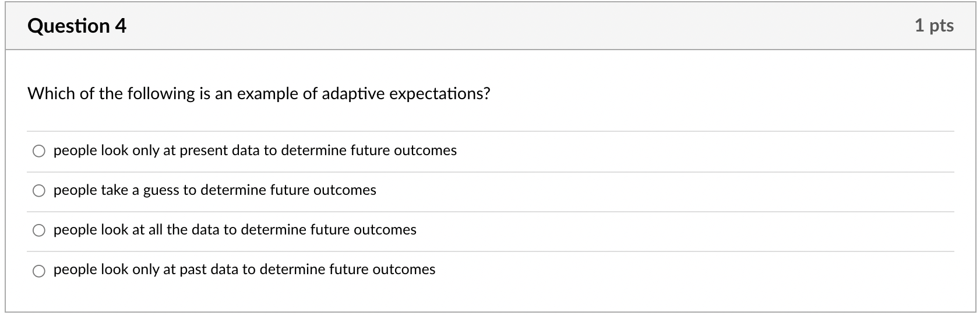Screen dimensions: 980x315
Task: Click the word "guess" in the second answer
Action: coord(161,191)
